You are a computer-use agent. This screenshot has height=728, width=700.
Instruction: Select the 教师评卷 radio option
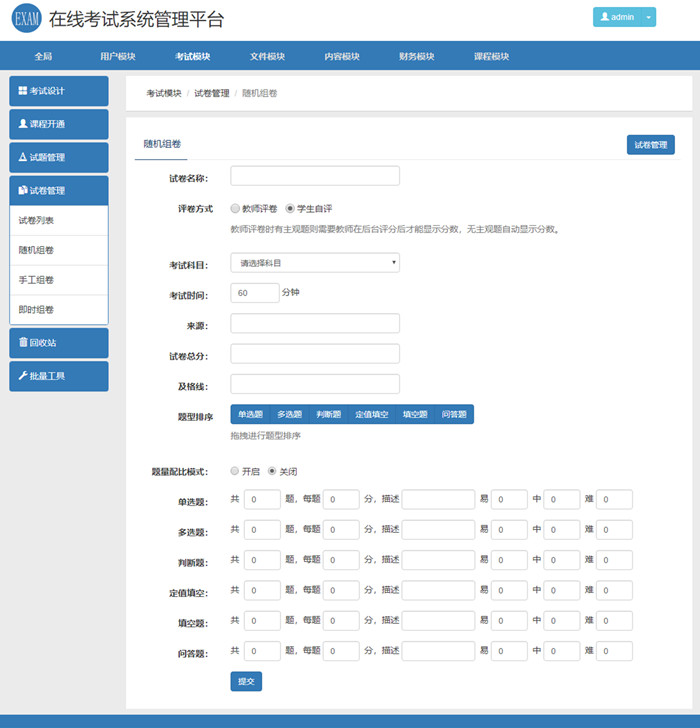point(235,209)
